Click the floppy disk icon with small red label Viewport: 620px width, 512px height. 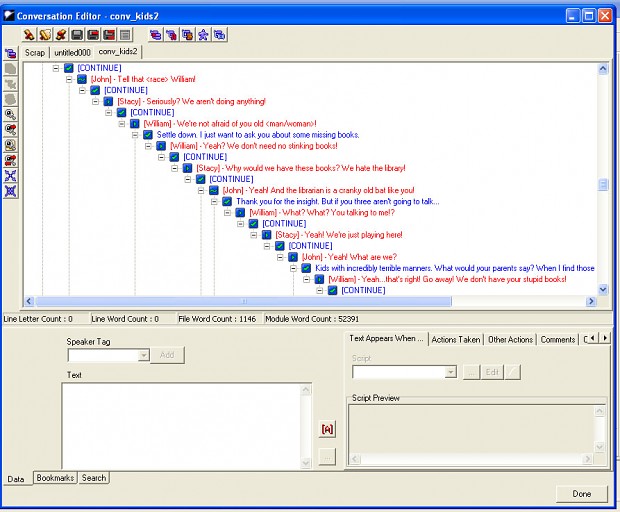(93, 35)
